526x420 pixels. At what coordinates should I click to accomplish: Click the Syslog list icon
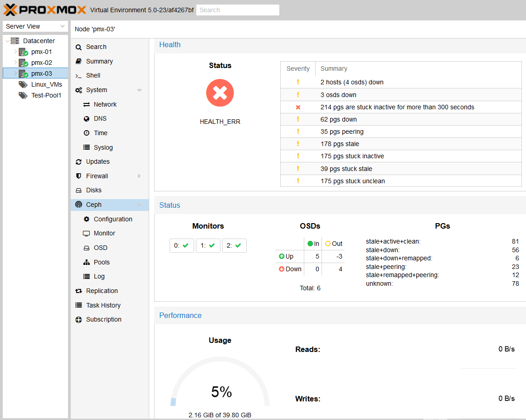(x=87, y=147)
